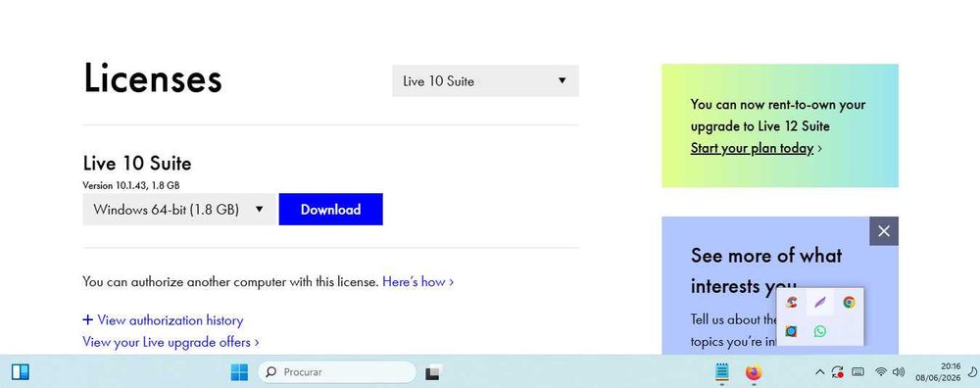Click the Licenses heading
Viewport: 980px width, 388px height.
click(x=153, y=78)
